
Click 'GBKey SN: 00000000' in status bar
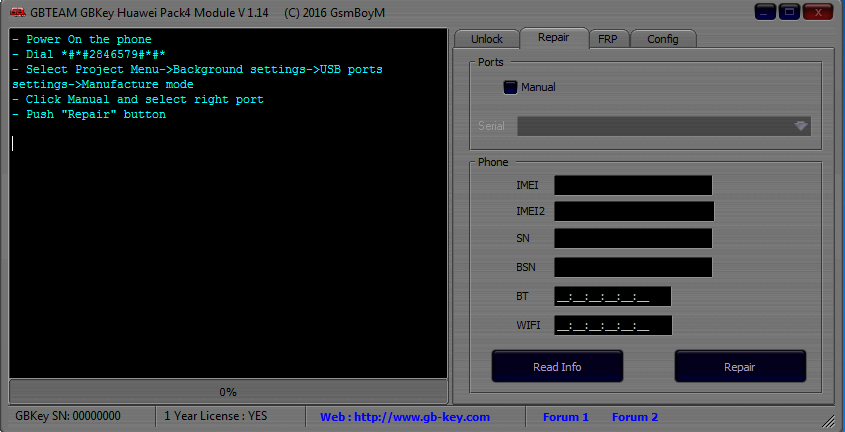click(68, 416)
